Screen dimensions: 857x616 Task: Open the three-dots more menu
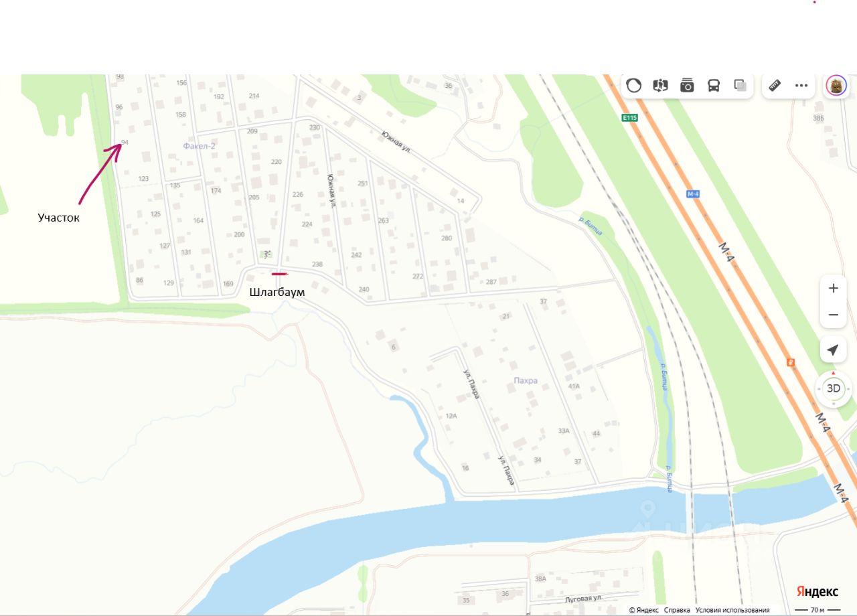[801, 86]
